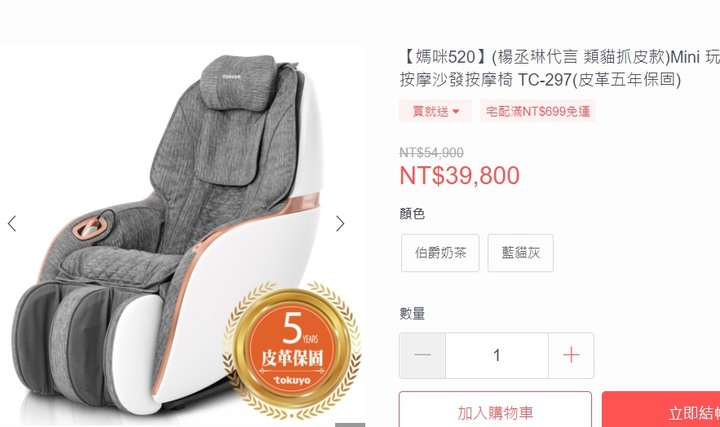Click the 5 Years 皮革保固 gold badge
This screenshot has width=720, height=427.
point(292,350)
